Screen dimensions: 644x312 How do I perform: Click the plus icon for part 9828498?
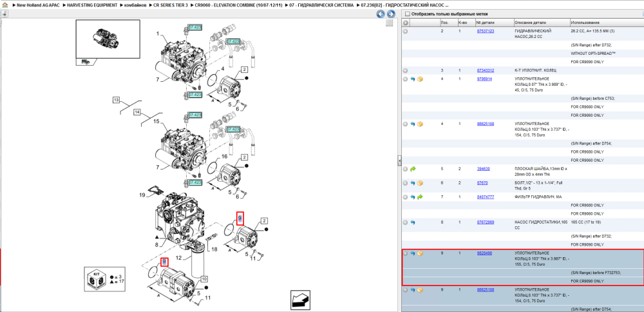tap(405, 253)
